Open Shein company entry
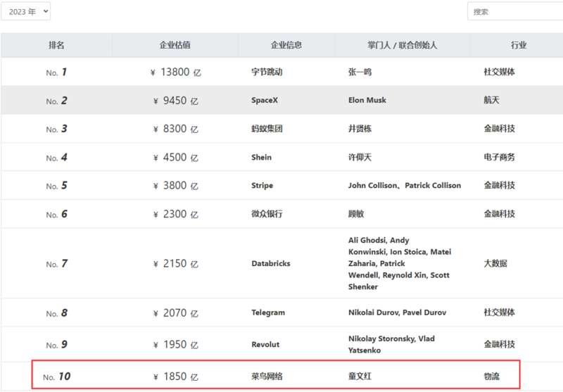563x392 pixels. (261, 157)
